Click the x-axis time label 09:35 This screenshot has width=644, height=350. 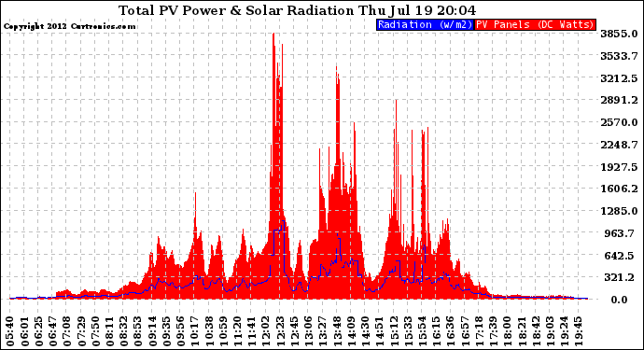click(167, 331)
